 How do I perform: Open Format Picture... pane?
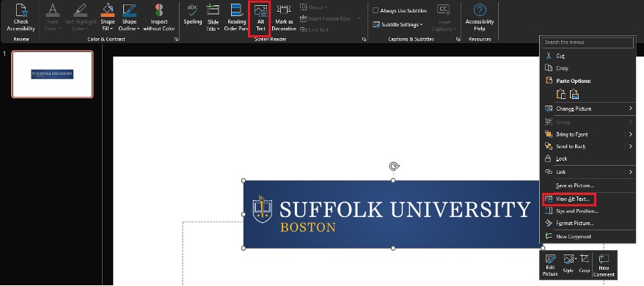pyautogui.click(x=588, y=223)
